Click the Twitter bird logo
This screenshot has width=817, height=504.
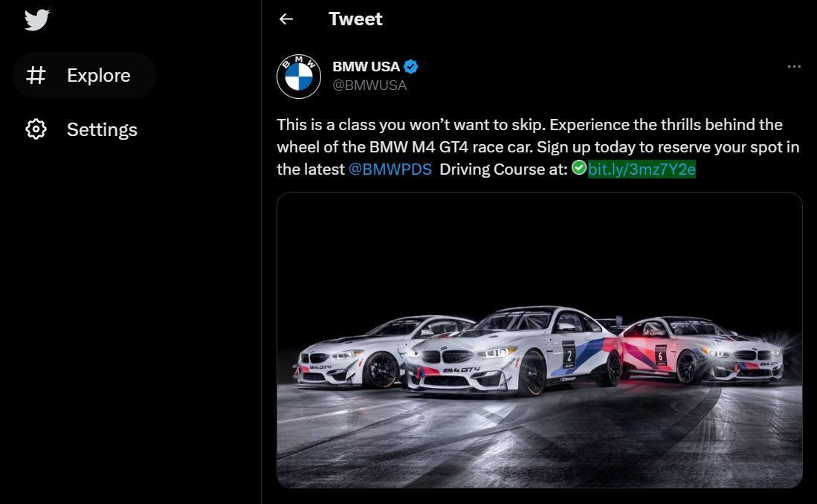tap(36, 20)
